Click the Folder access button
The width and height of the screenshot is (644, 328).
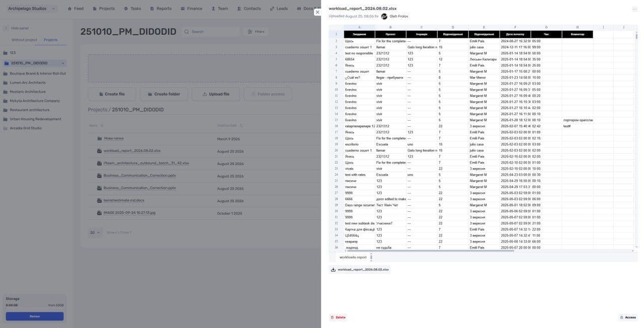pyautogui.click(x=268, y=94)
